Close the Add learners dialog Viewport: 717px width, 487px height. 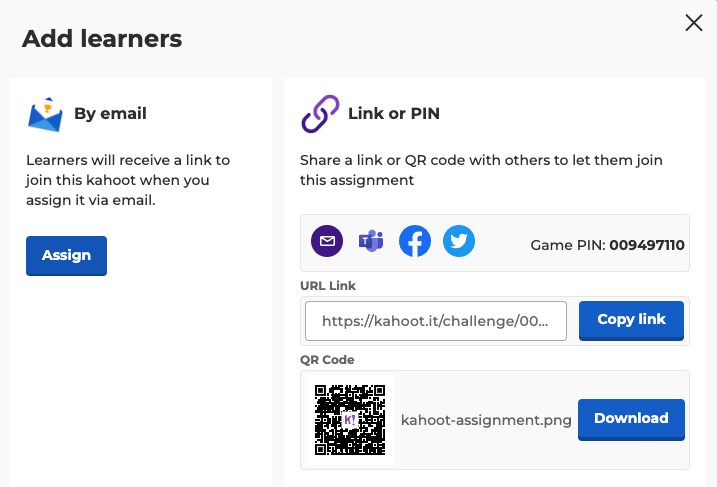click(x=694, y=22)
